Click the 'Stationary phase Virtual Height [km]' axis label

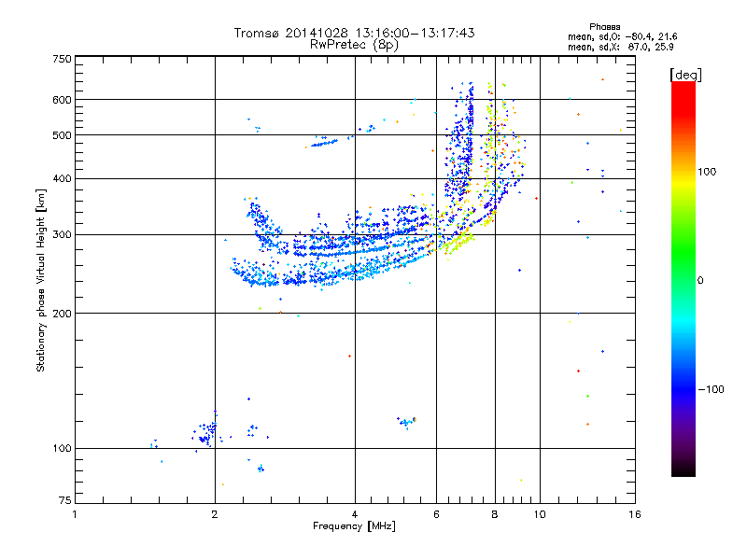[x=41, y=281]
